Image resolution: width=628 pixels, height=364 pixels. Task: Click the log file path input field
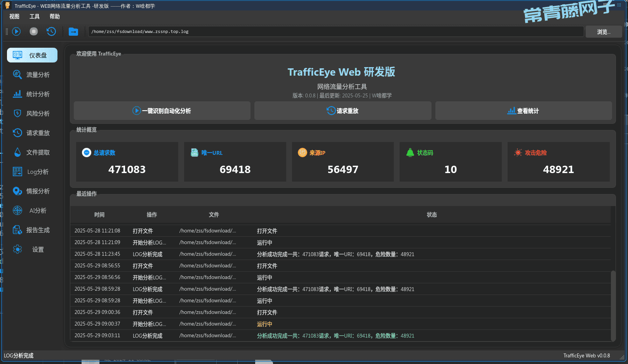(x=336, y=32)
